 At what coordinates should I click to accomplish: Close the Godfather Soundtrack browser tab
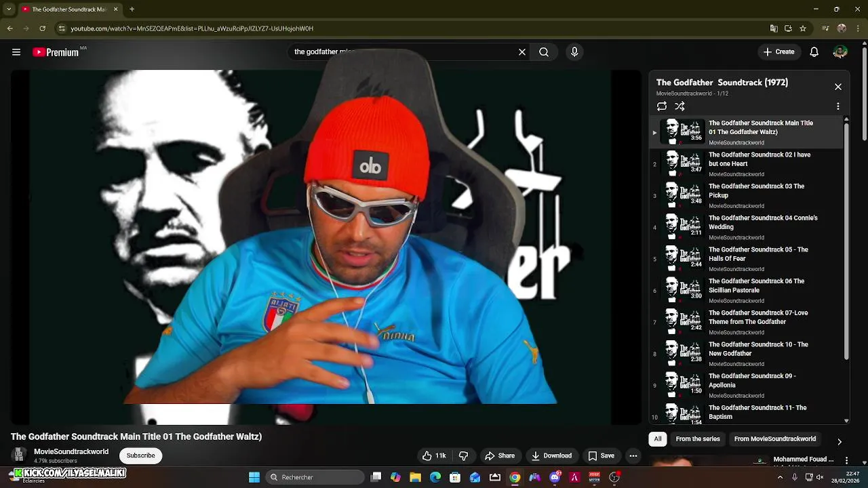pyautogui.click(x=115, y=9)
